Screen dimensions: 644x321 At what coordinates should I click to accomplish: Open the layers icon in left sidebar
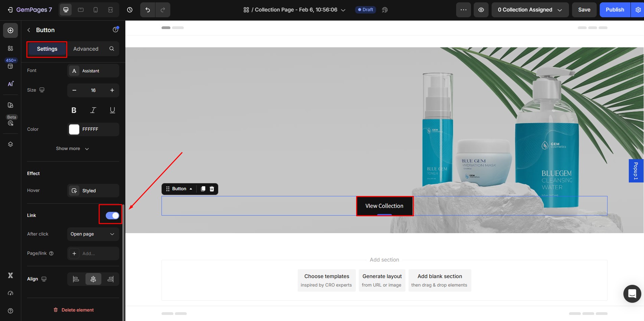[10, 144]
